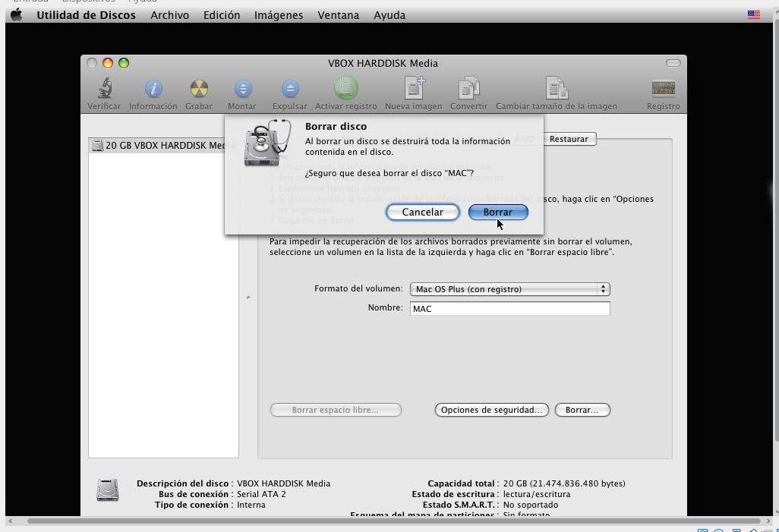Click the pane divider handle next to the disk list
Screen dimensions: 779x532
248,298
